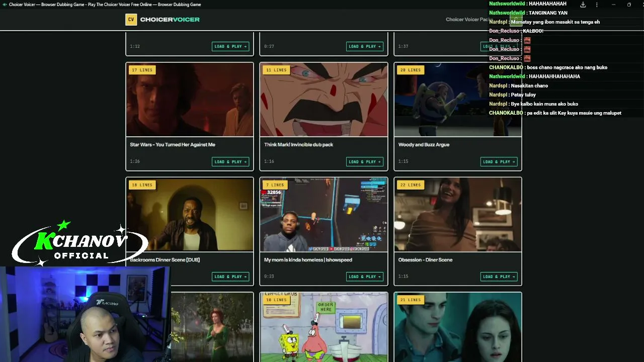Click the 22 LINES badge
This screenshot has width=644, height=362.
pos(411,185)
